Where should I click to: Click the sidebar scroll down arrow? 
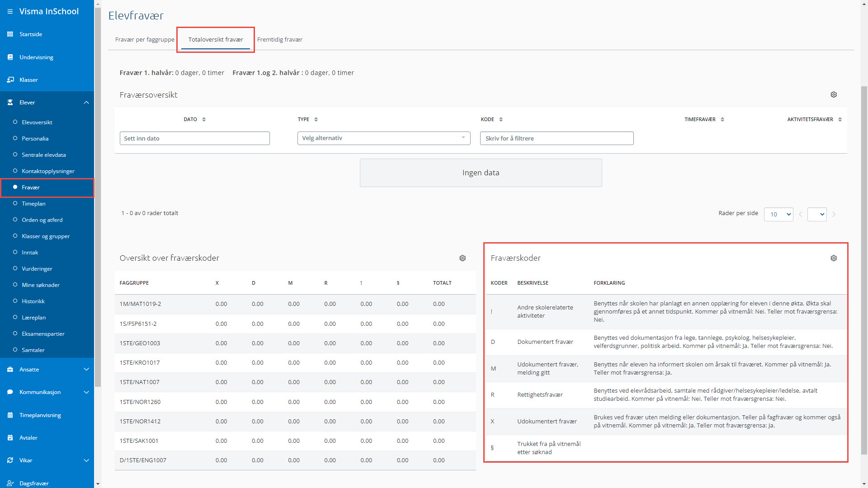(x=98, y=484)
